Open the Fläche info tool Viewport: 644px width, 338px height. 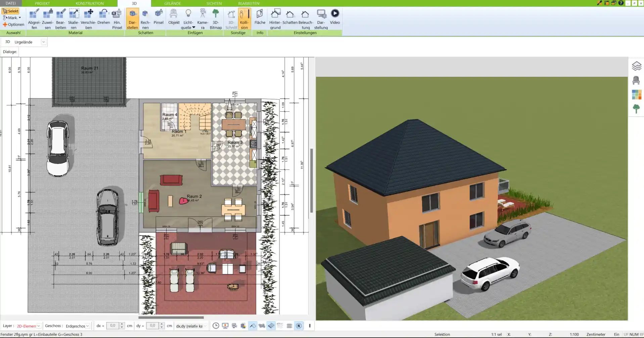[260, 17]
